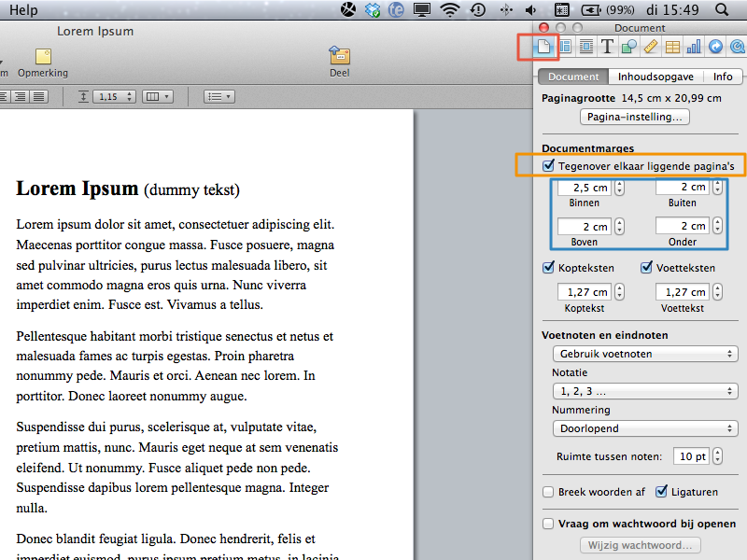This screenshot has height=560, width=747.
Task: Click the Bluetooth menu bar icon
Action: coord(506,9)
